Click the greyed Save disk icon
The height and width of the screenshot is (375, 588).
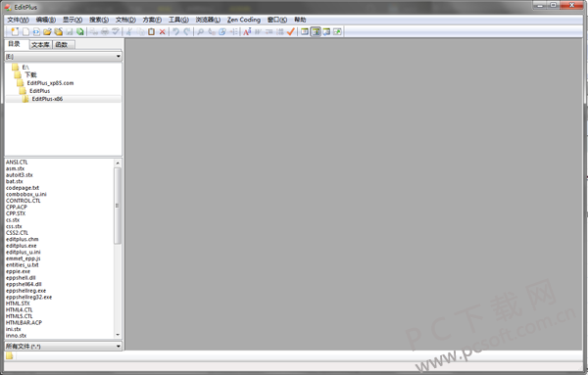(x=70, y=32)
